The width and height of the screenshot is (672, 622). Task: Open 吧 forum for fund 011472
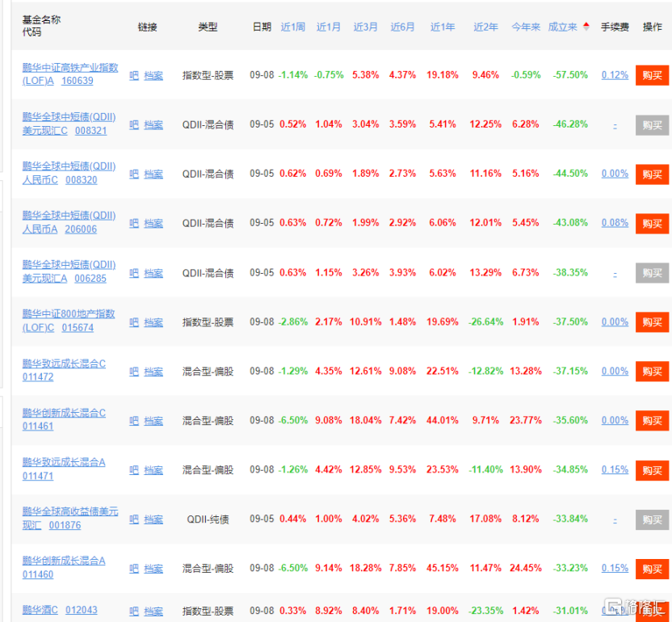pyautogui.click(x=134, y=372)
